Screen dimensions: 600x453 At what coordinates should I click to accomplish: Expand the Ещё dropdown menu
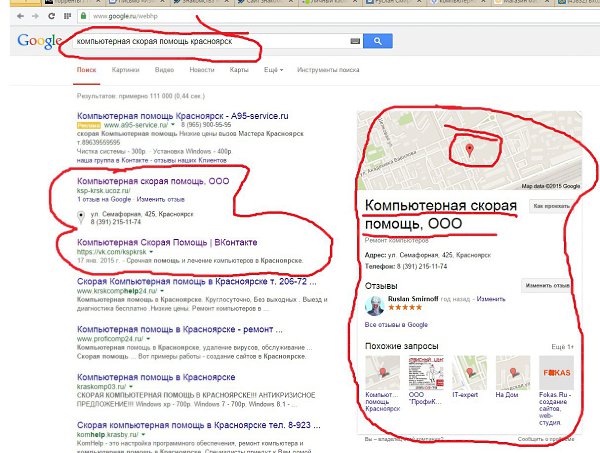[273, 70]
